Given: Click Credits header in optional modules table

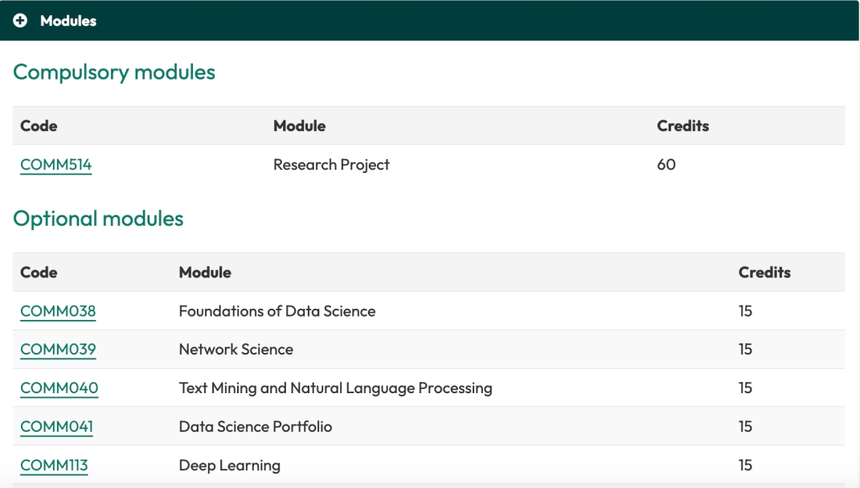Looking at the screenshot, I should coord(764,272).
